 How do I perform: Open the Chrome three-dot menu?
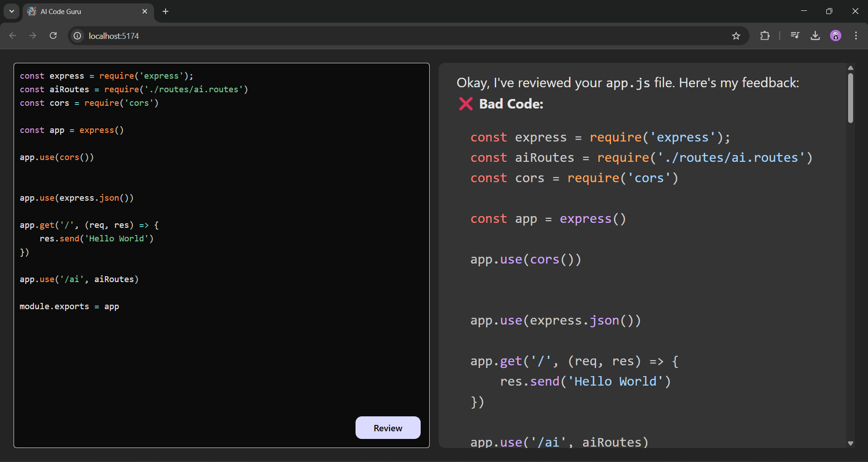856,36
